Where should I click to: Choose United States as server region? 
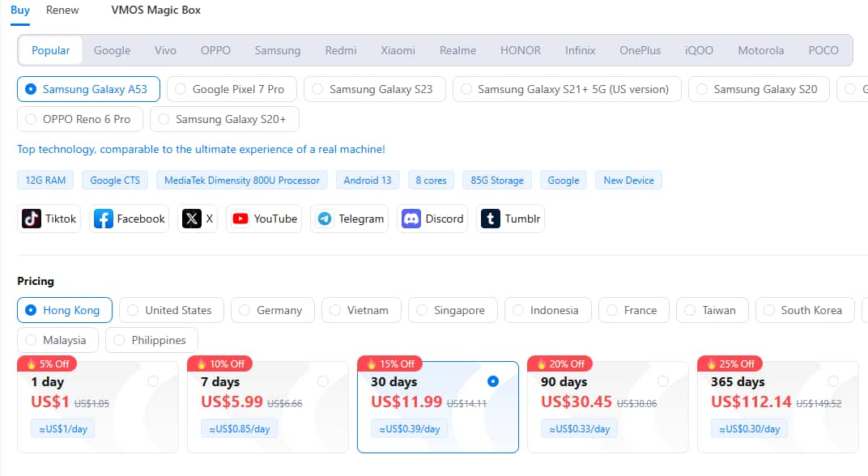pyautogui.click(x=168, y=310)
